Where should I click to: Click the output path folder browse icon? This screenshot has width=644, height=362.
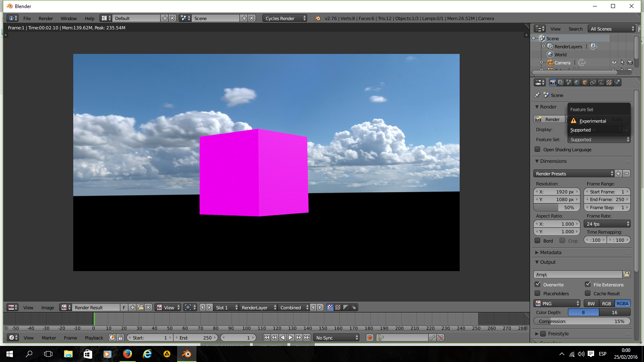coord(626,274)
